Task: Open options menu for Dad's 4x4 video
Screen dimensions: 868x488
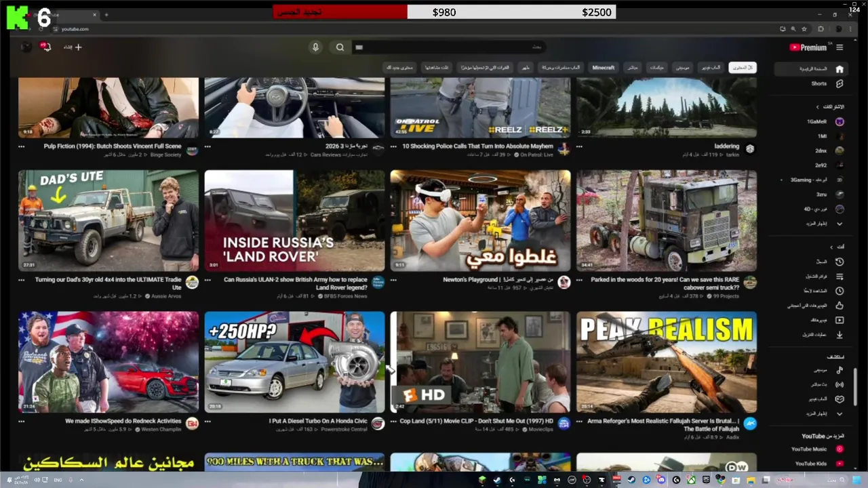Action: (x=22, y=279)
